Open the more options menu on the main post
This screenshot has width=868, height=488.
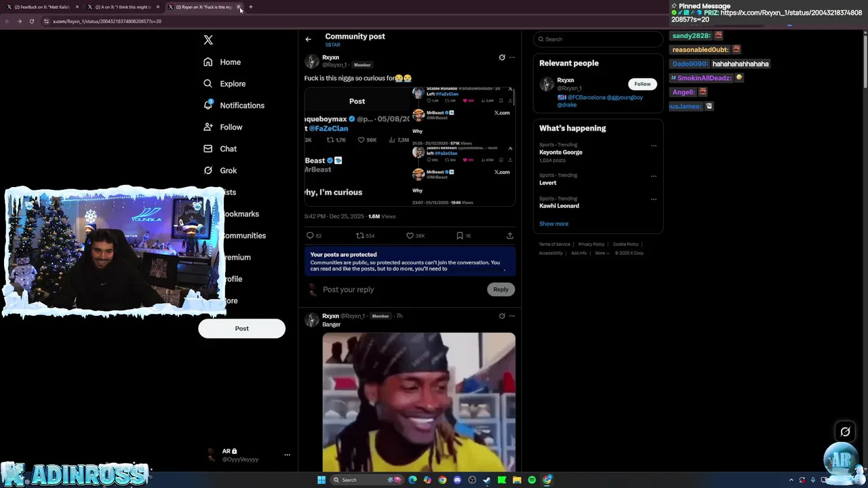click(x=512, y=58)
